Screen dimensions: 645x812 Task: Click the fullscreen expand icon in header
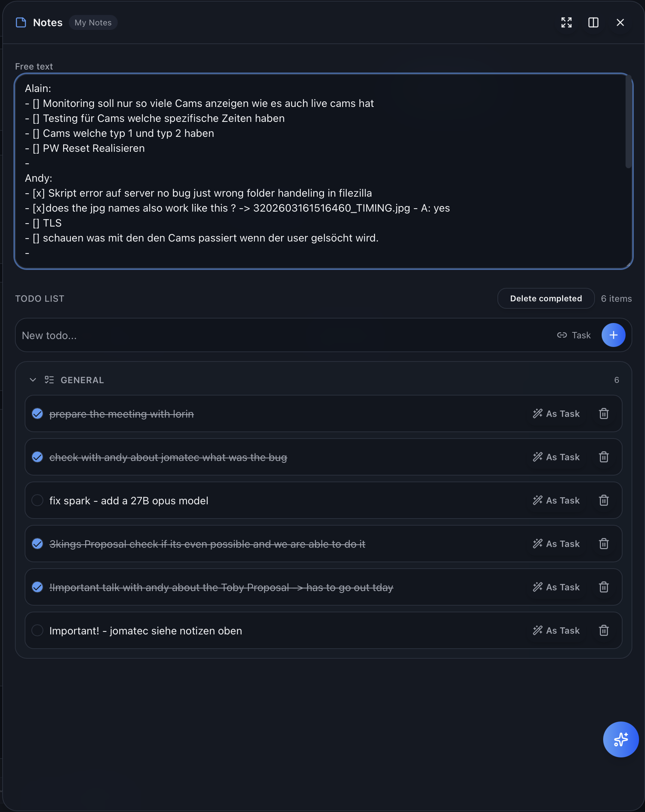[x=566, y=22]
